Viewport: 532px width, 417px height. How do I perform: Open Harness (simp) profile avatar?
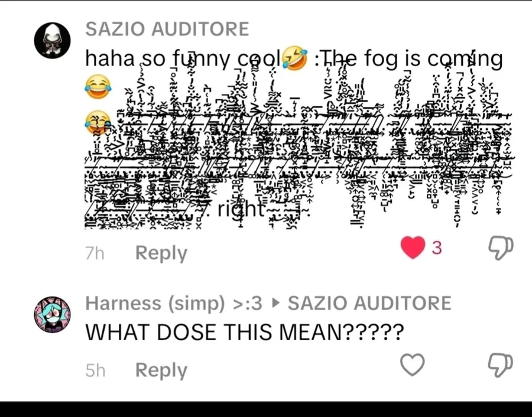coord(52,314)
